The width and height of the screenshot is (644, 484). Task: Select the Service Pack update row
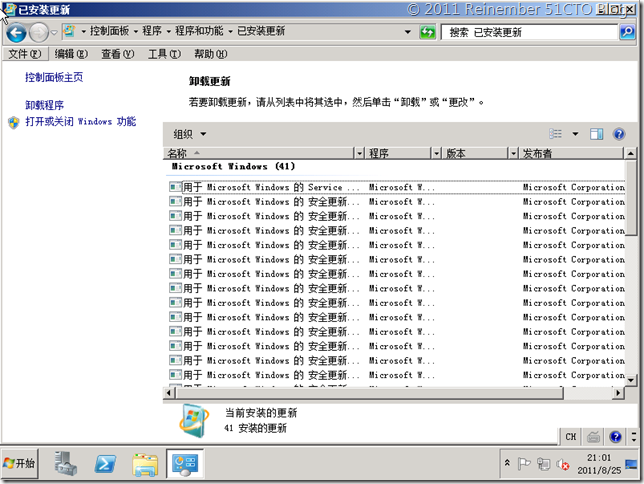point(397,187)
